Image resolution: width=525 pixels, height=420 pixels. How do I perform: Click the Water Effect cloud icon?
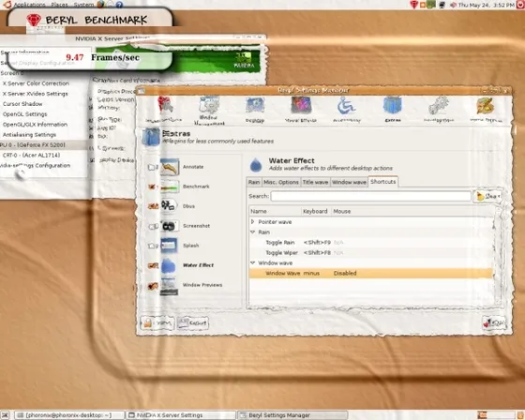point(169,265)
